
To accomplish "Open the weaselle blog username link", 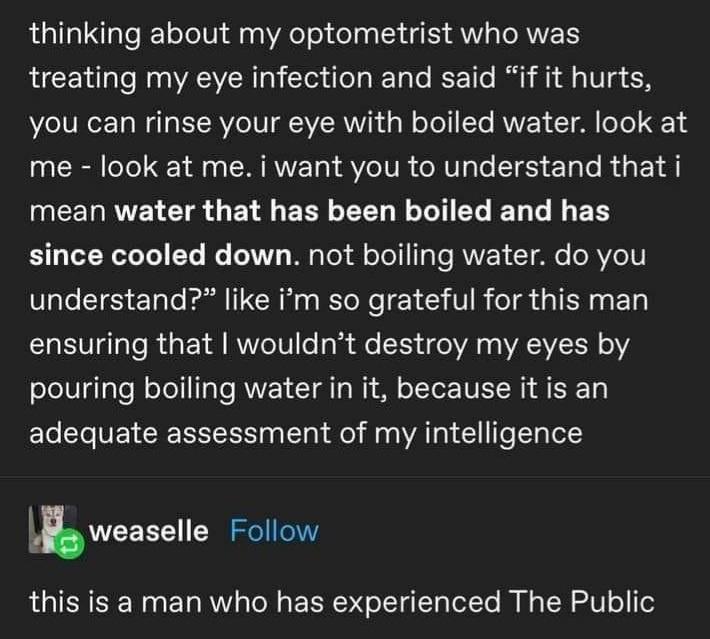I will tap(149, 531).
